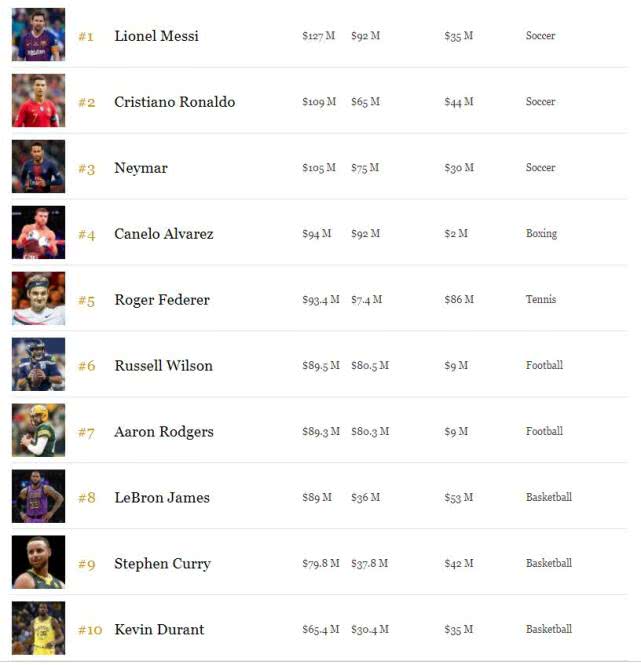The height and width of the screenshot is (665, 641).
Task: Click the #4 rank number
Action: [x=87, y=235]
